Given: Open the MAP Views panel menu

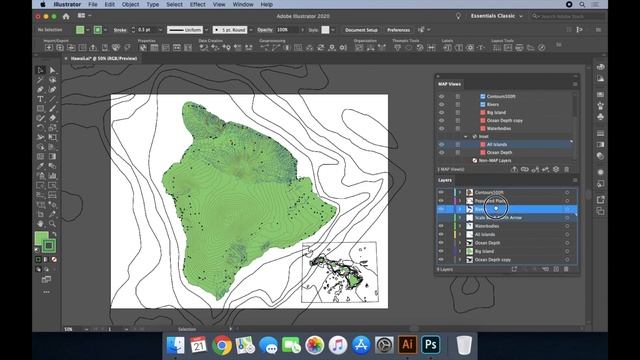Looking at the screenshot, I should 575,84.
